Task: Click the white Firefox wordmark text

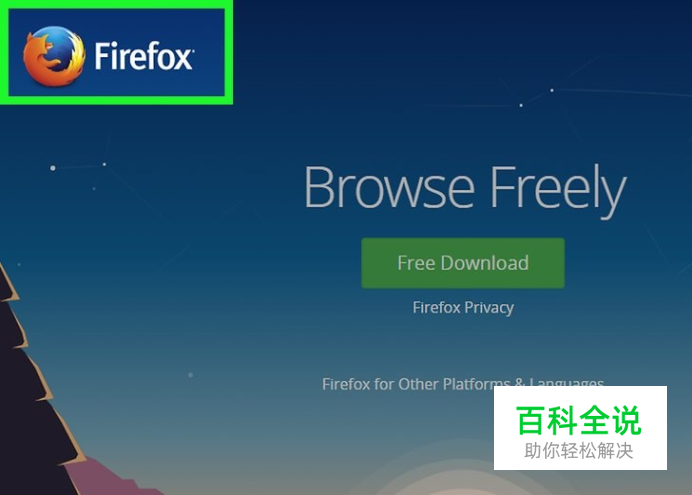Action: pyautogui.click(x=144, y=56)
